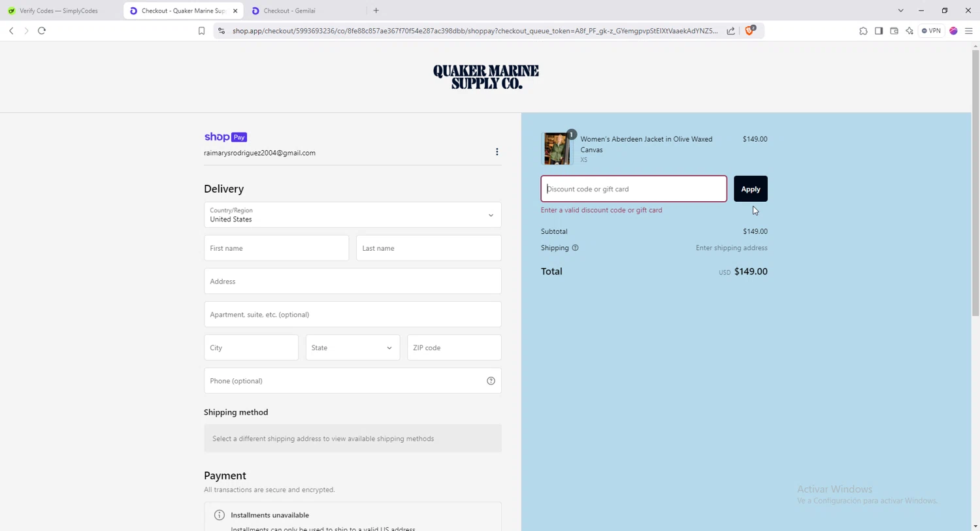The height and width of the screenshot is (531, 980).
Task: Apply the discount code
Action: pyautogui.click(x=751, y=189)
